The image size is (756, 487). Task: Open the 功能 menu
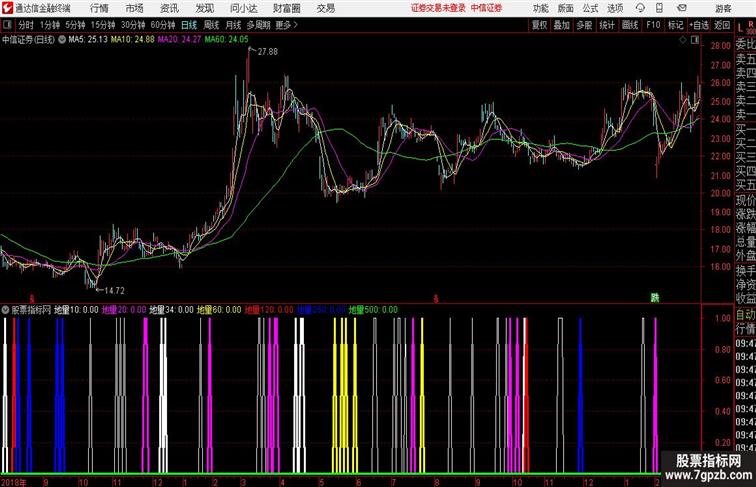541,8
